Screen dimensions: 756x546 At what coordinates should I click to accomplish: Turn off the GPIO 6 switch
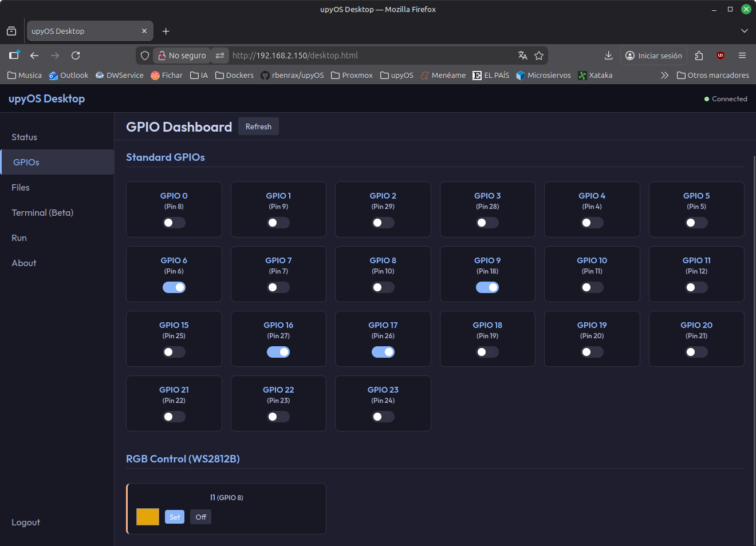pyautogui.click(x=174, y=287)
